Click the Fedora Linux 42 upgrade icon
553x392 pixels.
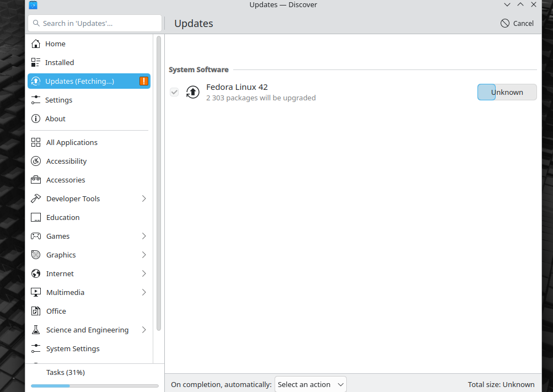(x=192, y=92)
